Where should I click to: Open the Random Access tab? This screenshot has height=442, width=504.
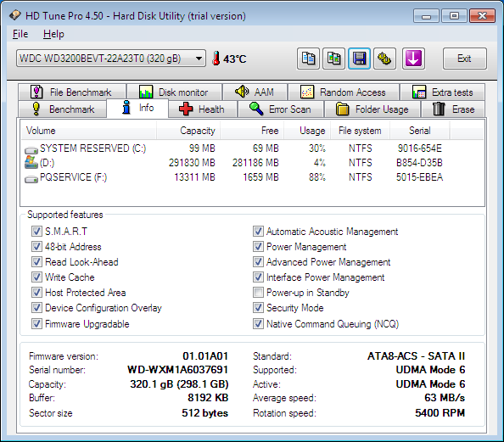344,92
